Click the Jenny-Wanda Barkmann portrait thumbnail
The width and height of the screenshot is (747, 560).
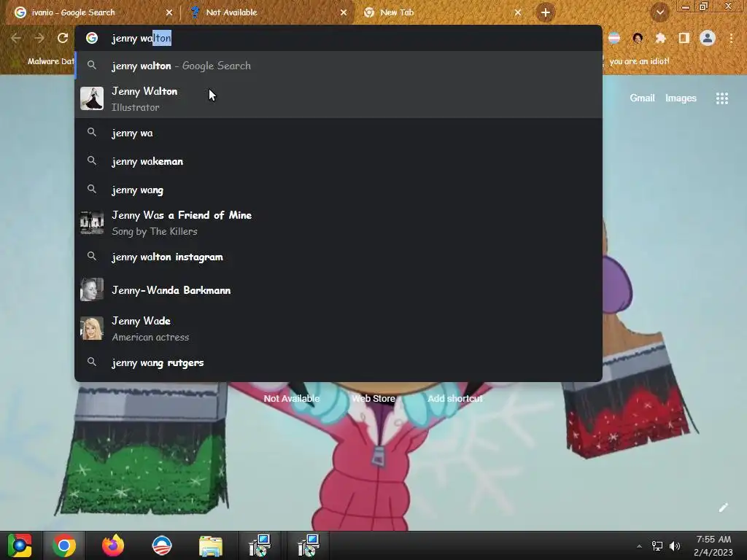[92, 290]
